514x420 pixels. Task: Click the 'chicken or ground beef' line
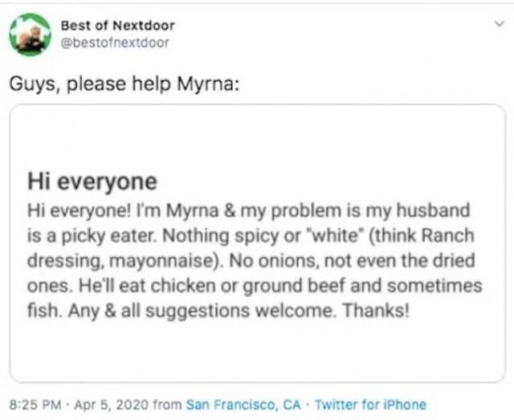click(241, 285)
